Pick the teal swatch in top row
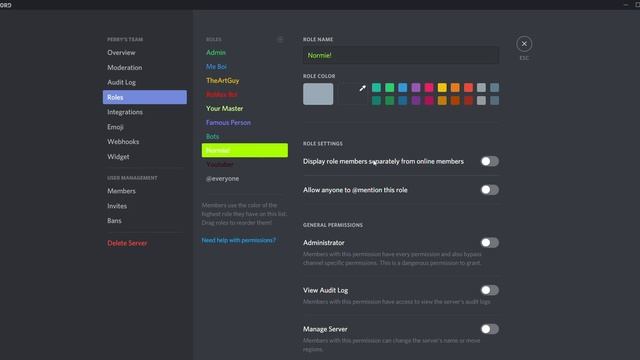 [376, 87]
